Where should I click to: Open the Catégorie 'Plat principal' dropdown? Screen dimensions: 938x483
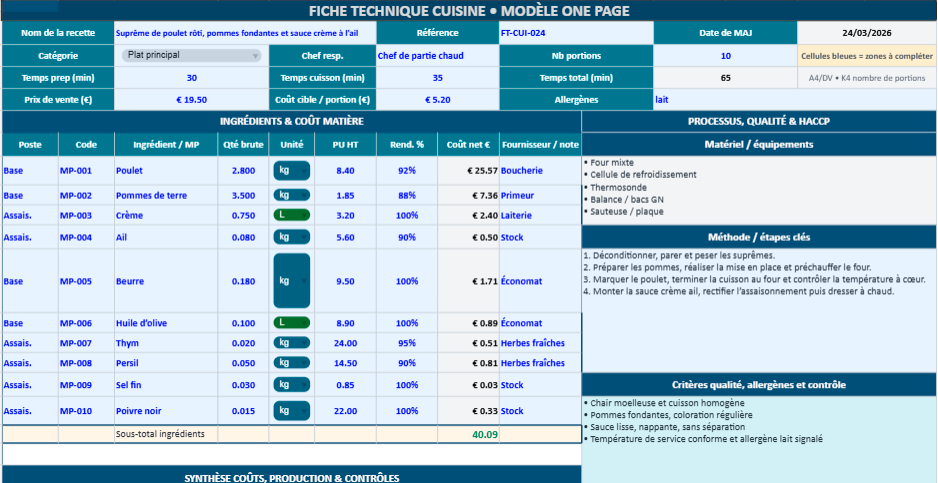pyautogui.click(x=190, y=56)
